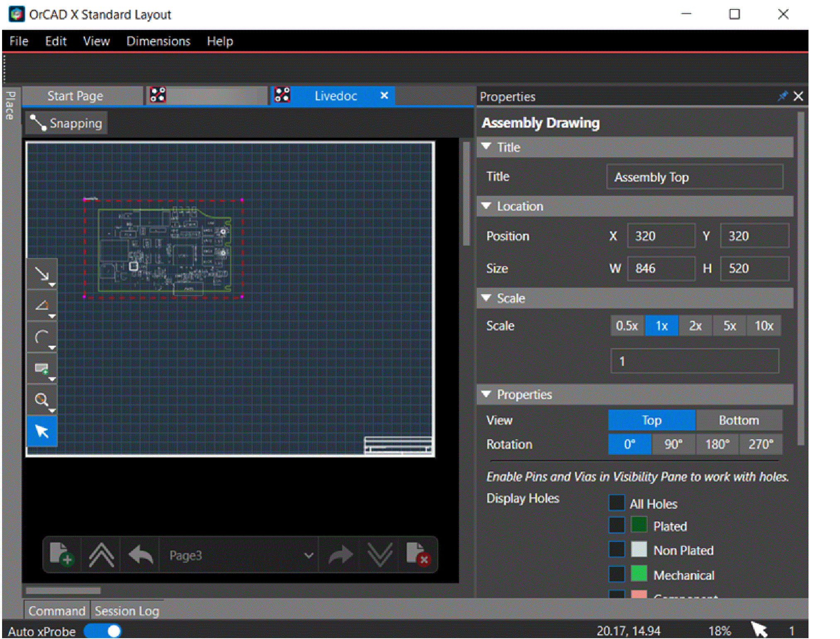Pin the Properties panel
840x639 pixels.
point(782,96)
